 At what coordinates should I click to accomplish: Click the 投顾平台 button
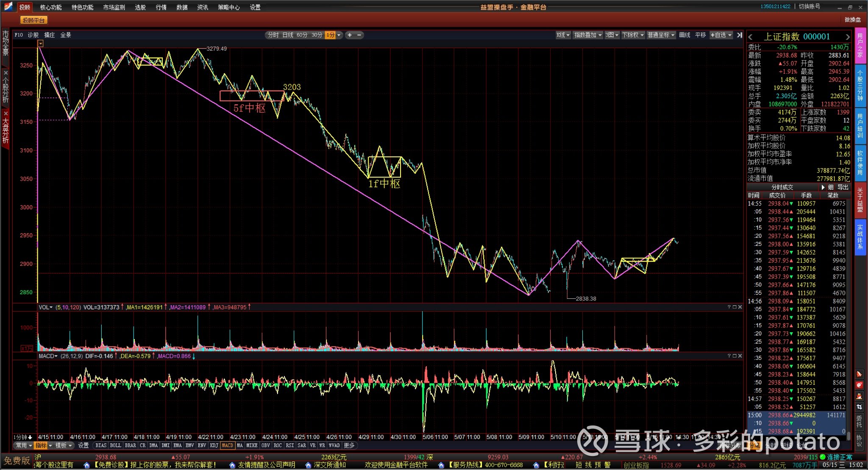click(x=33, y=20)
